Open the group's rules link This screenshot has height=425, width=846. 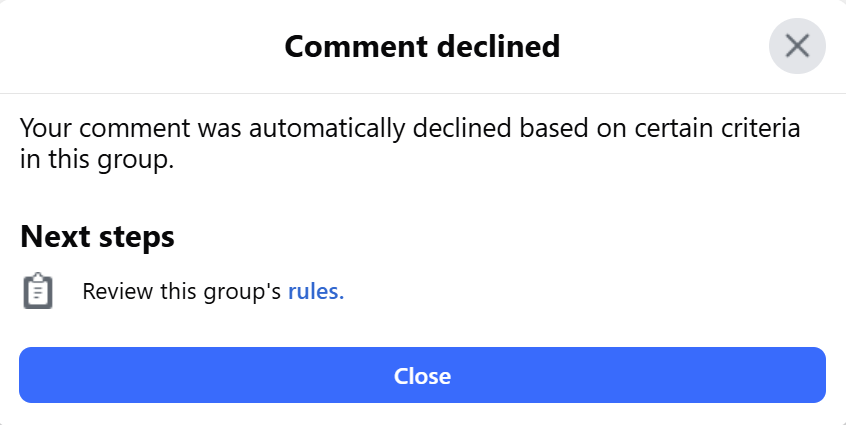coord(316,292)
